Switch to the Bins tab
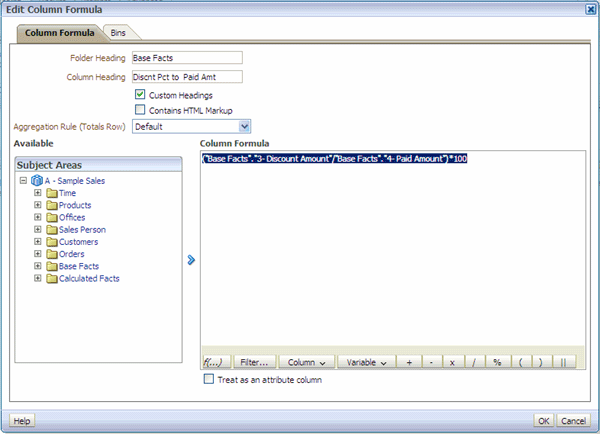This screenshot has width=600, height=434. click(x=118, y=33)
